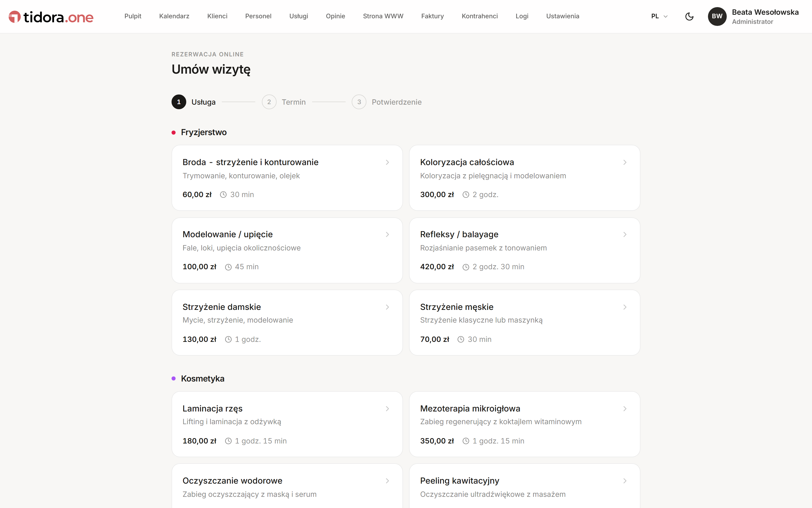
Task: Open the PL language dropdown
Action: (659, 16)
